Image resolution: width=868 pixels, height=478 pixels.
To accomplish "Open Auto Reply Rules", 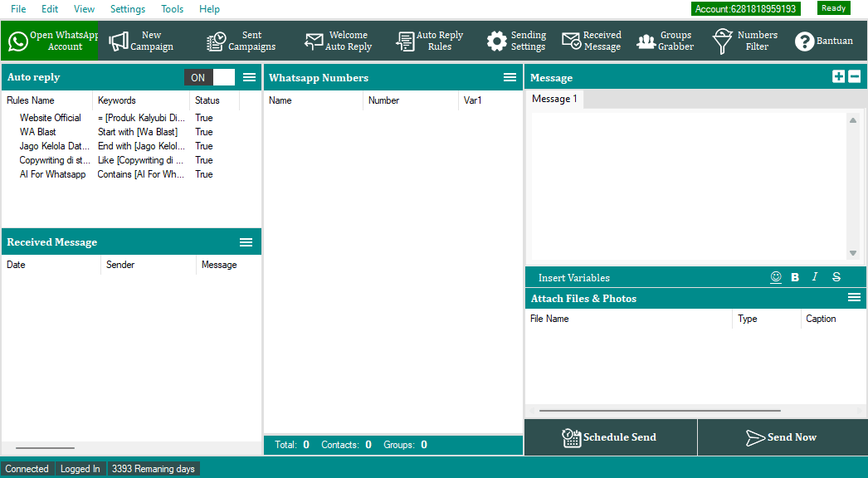I will [x=430, y=41].
